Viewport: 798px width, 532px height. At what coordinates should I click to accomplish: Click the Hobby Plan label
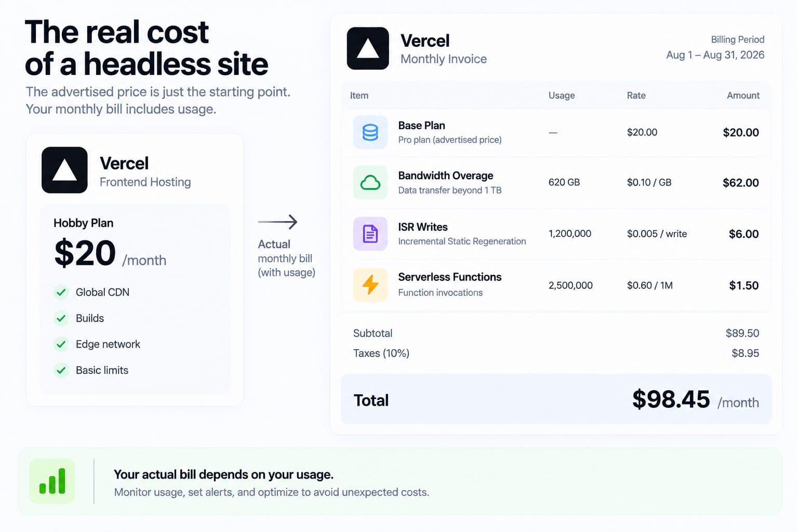pos(83,223)
